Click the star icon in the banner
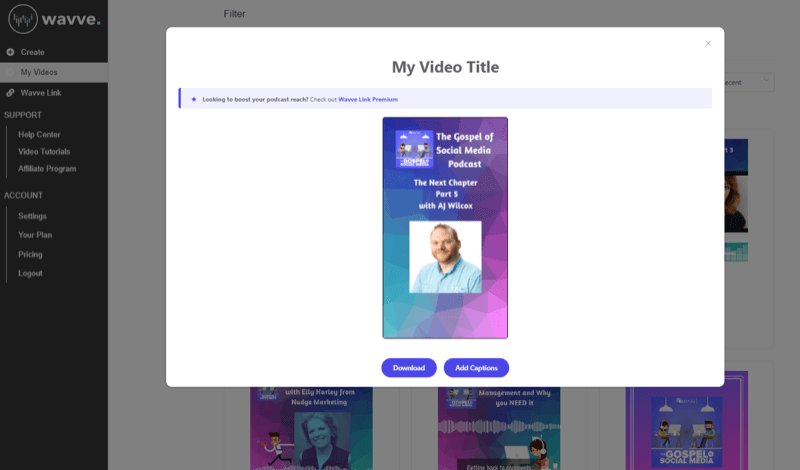800x470 pixels. (194, 100)
